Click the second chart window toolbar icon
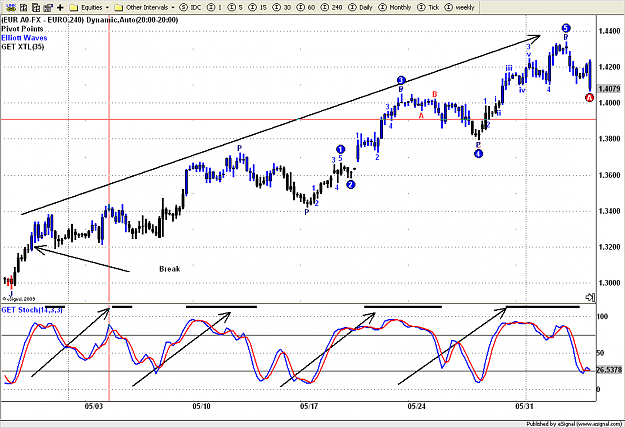Image resolution: width=625 pixels, height=428 pixels. pos(24,7)
